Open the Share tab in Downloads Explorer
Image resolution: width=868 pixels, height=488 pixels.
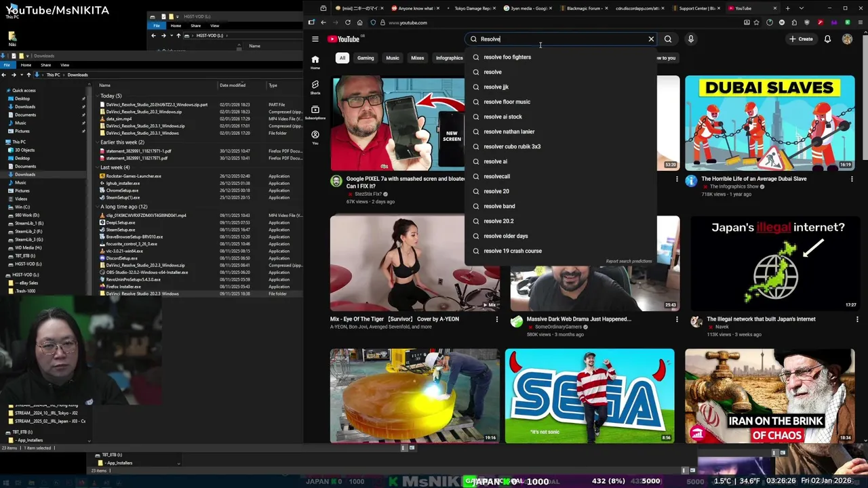click(46, 65)
